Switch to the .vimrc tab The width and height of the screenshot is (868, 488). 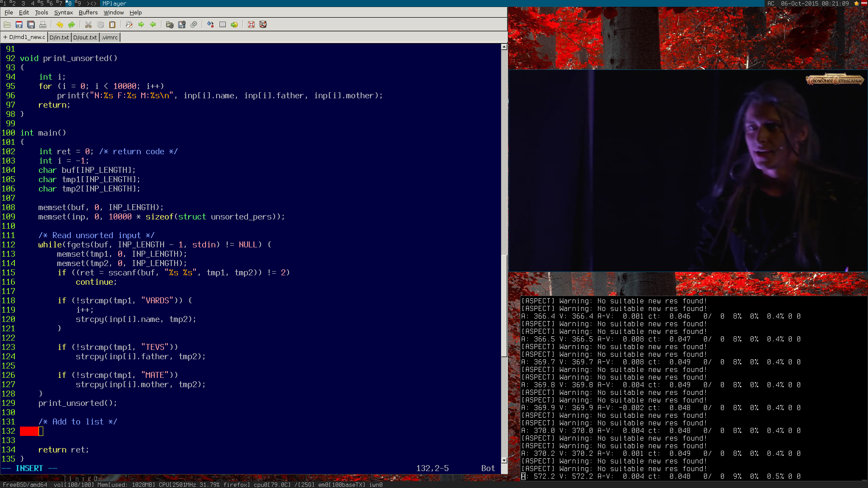coord(110,37)
